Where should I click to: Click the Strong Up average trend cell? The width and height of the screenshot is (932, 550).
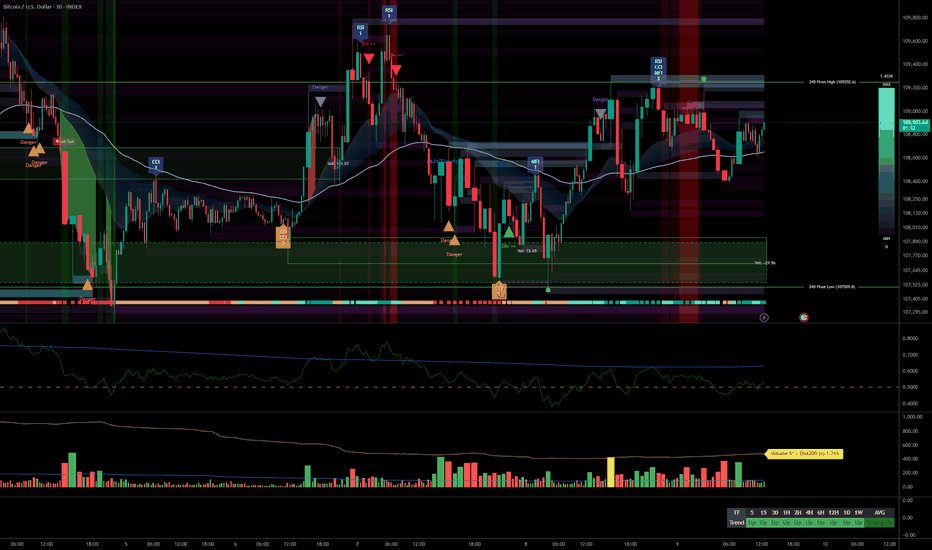880,523
